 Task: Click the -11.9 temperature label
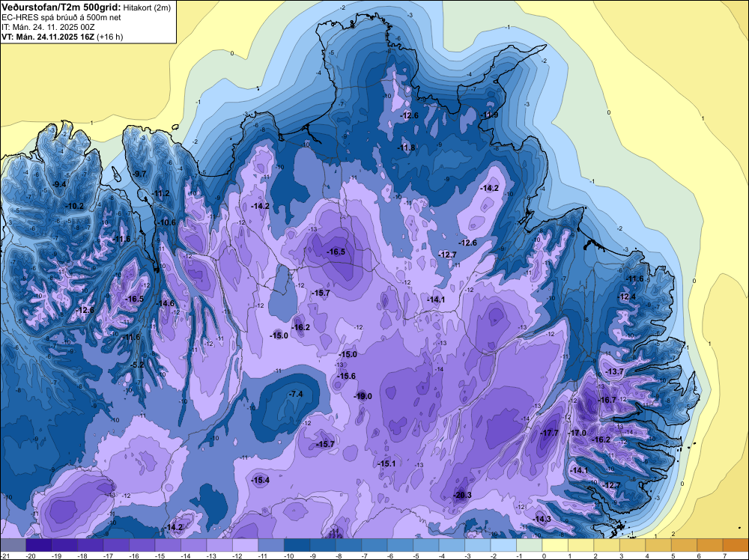(x=489, y=115)
